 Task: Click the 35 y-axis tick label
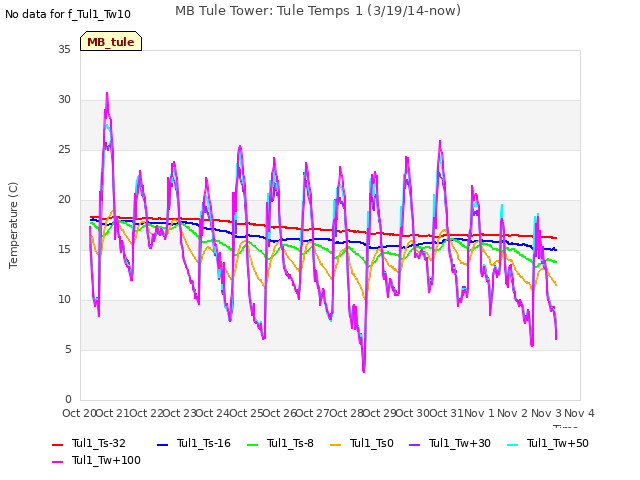[64, 49]
